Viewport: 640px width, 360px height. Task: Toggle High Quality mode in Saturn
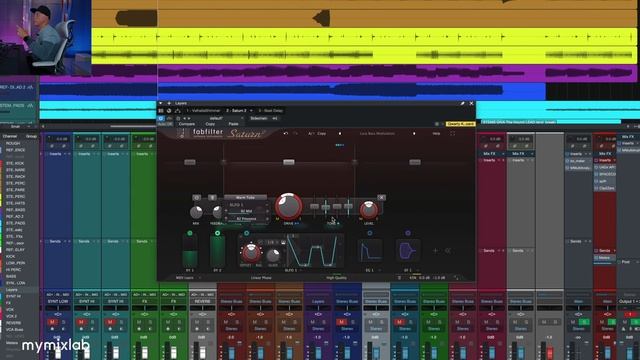point(336,278)
